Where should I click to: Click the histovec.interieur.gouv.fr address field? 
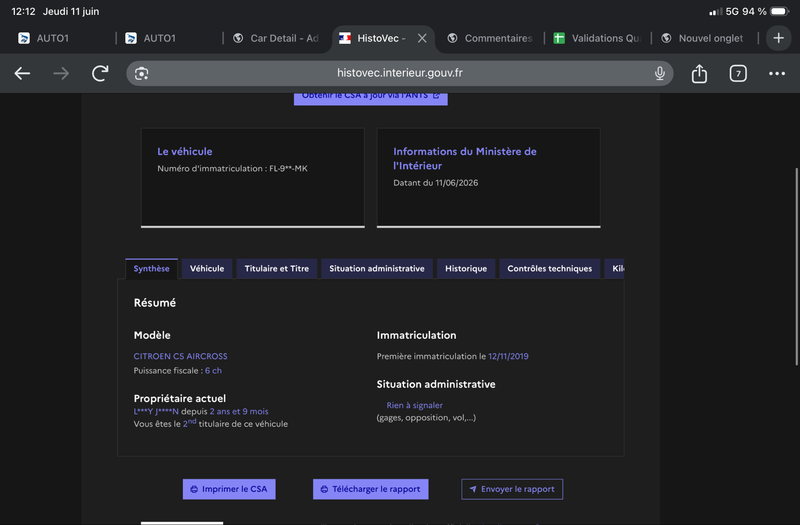tap(399, 73)
